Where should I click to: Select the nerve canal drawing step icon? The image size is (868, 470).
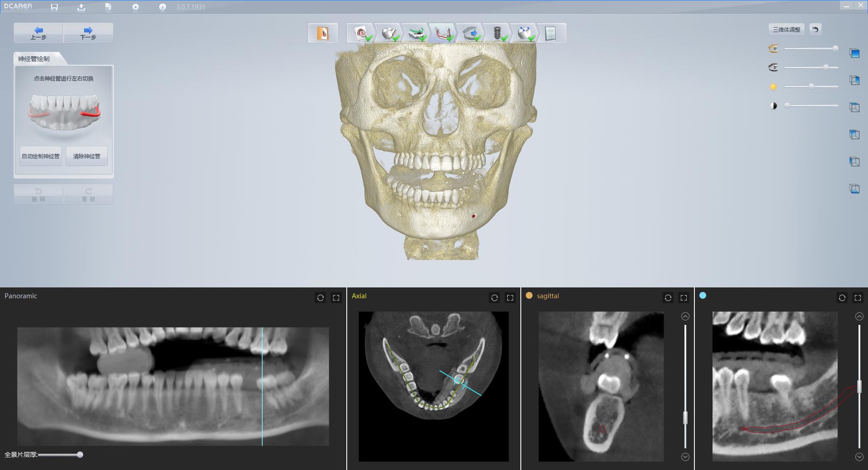(x=442, y=33)
